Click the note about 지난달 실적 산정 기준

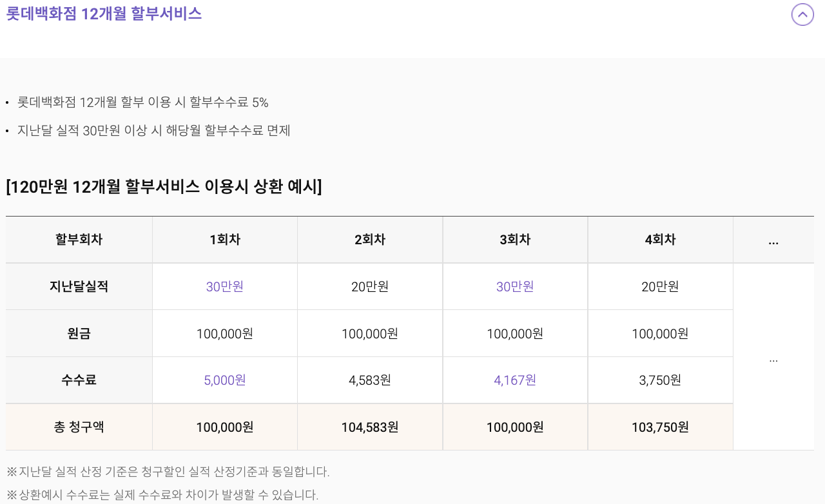pos(168,472)
